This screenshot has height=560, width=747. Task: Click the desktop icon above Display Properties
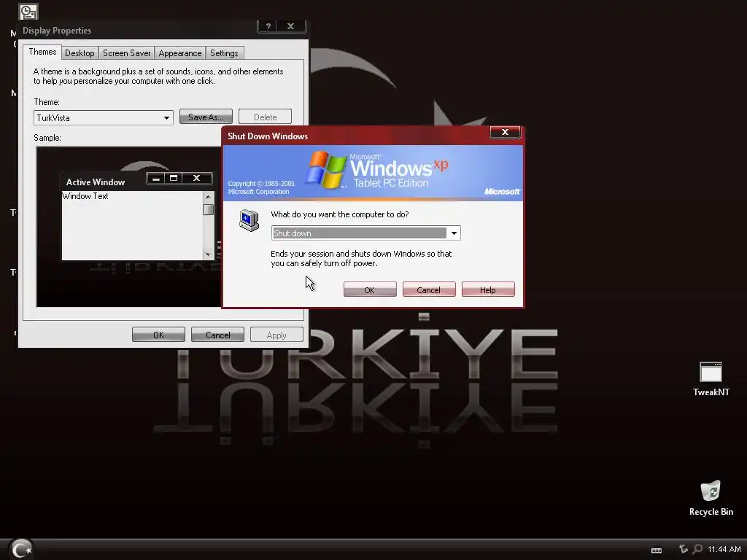[28, 12]
